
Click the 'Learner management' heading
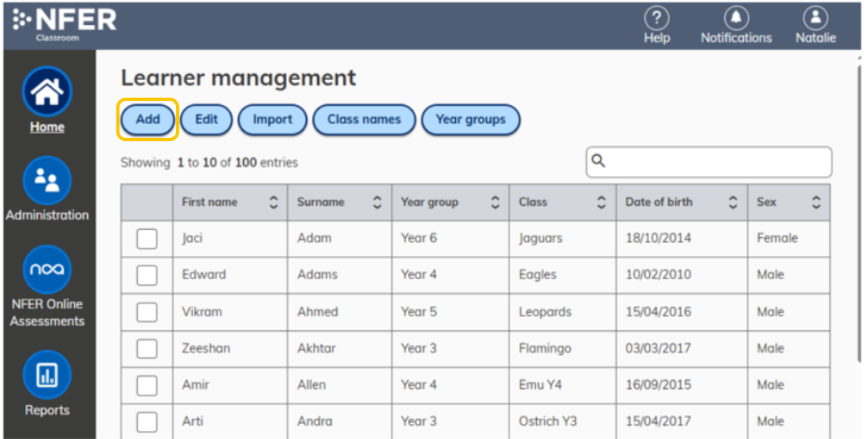(238, 78)
